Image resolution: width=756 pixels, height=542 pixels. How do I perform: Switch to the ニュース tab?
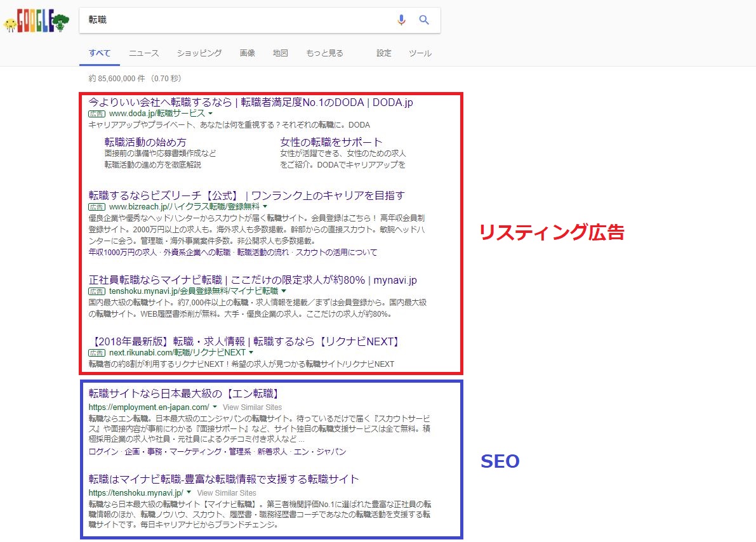coord(143,53)
